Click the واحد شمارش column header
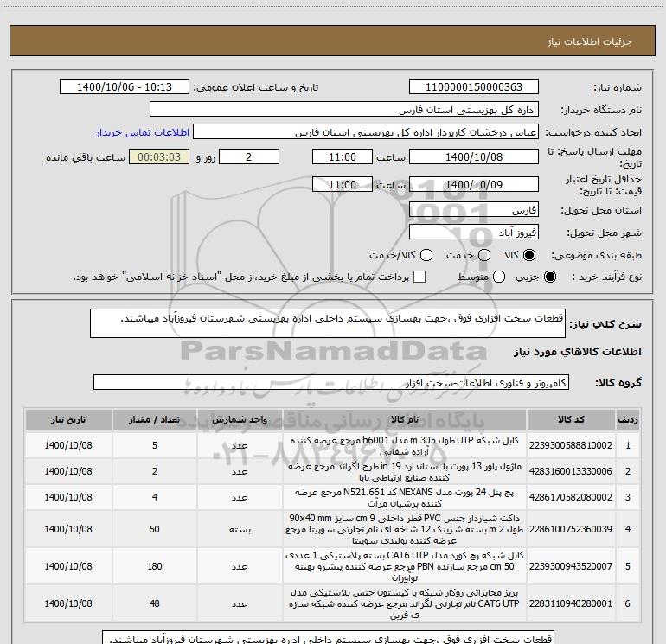The image size is (666, 644). click(x=240, y=420)
